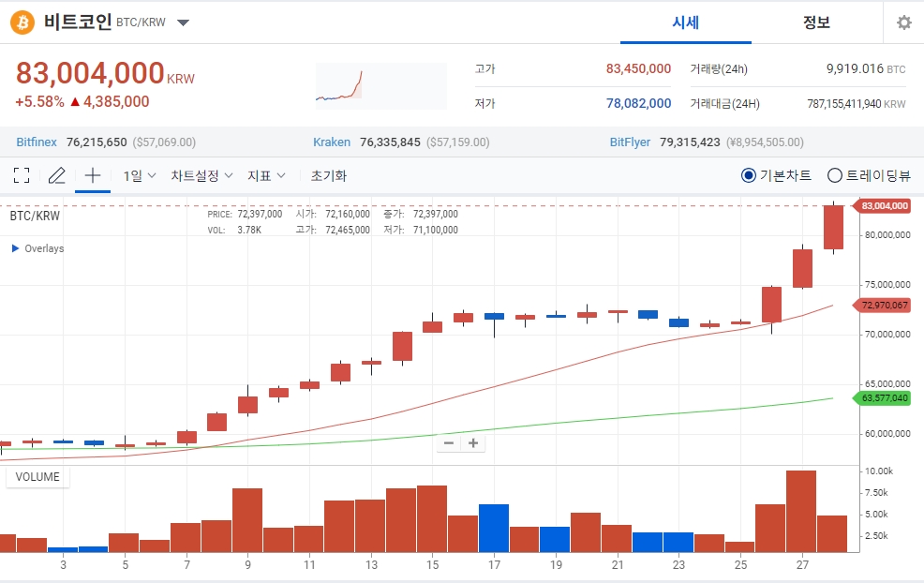Click the tallest volume bar at day 27
The height and width of the screenshot is (583, 924).
(x=801, y=511)
